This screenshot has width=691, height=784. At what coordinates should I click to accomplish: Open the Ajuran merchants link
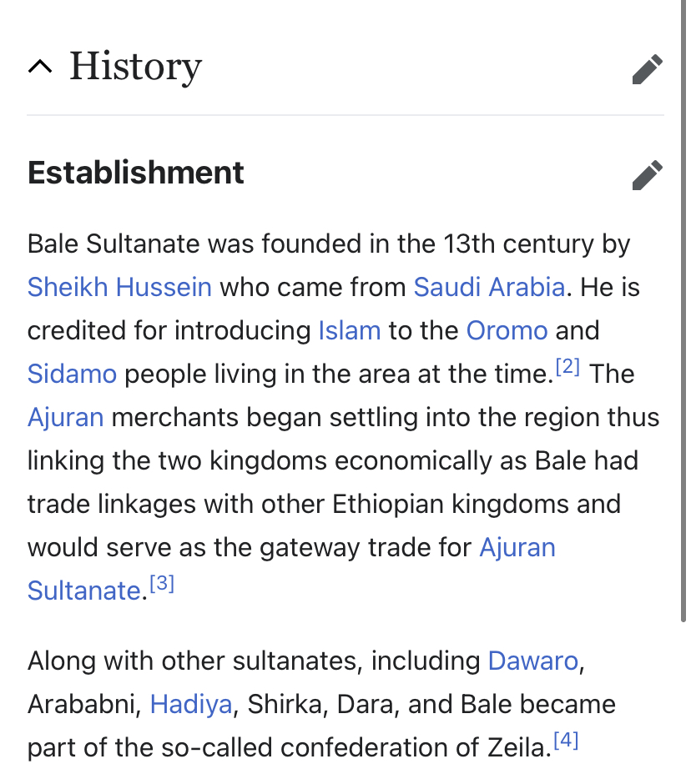point(65,418)
